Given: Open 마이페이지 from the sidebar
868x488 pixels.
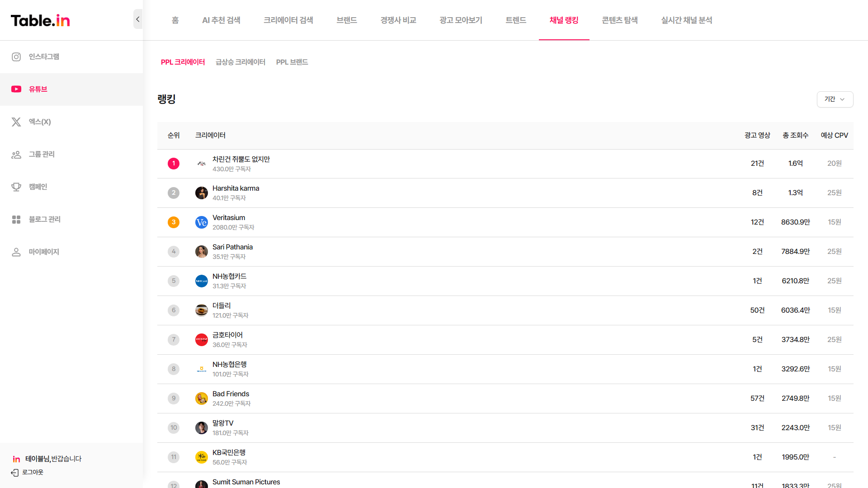Looking at the screenshot, I should [71, 252].
